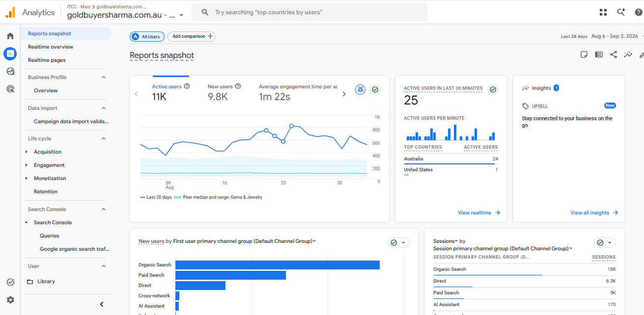Select the New users metric tab

pyautogui.click(x=224, y=92)
